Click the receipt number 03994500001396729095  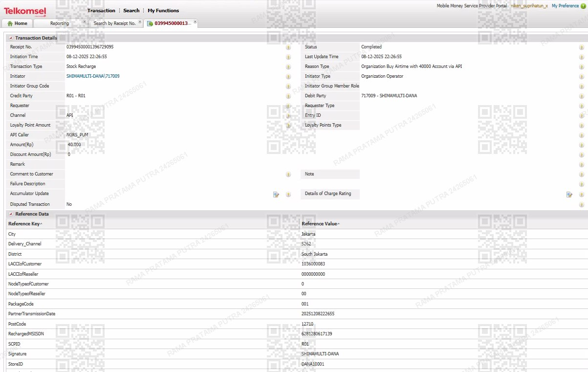pos(90,47)
